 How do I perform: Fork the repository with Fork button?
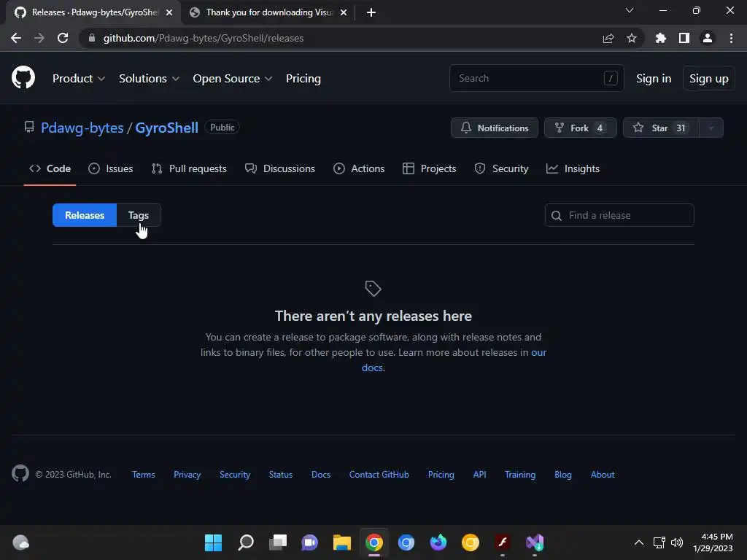point(580,128)
